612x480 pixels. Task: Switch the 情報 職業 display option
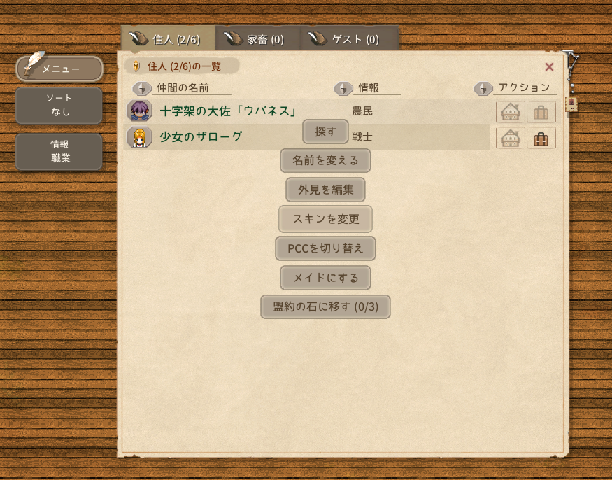point(59,151)
